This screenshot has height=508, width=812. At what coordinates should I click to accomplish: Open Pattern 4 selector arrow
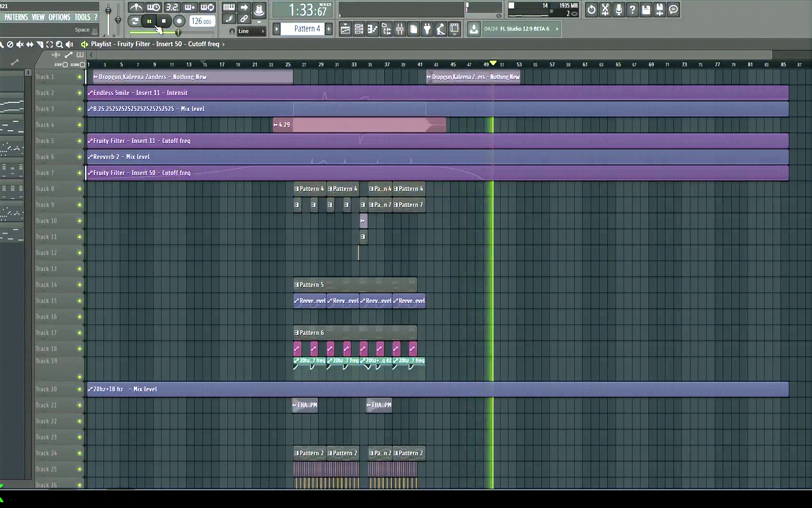277,29
